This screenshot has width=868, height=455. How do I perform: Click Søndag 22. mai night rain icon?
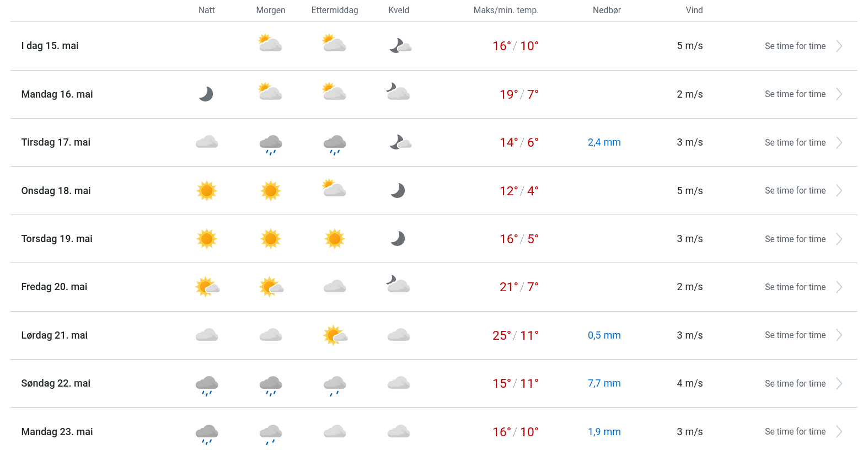pos(207,385)
